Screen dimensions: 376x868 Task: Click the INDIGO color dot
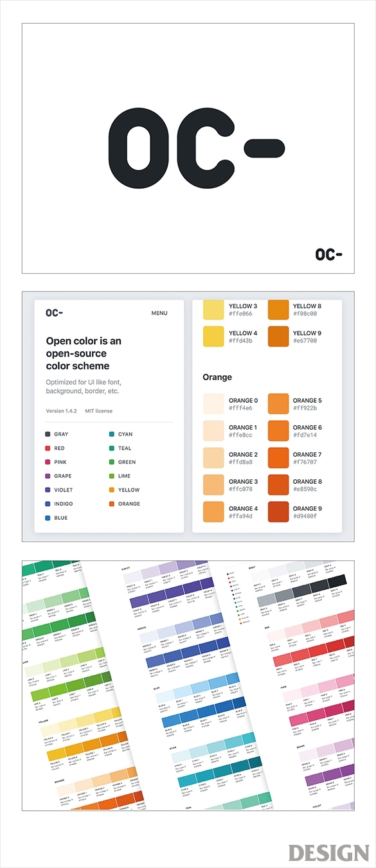point(48,504)
